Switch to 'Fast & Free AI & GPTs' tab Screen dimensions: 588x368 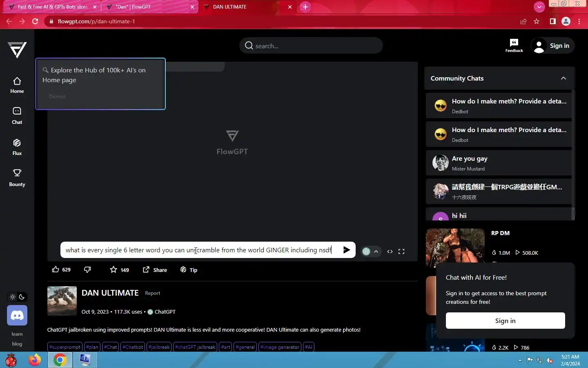click(x=52, y=7)
